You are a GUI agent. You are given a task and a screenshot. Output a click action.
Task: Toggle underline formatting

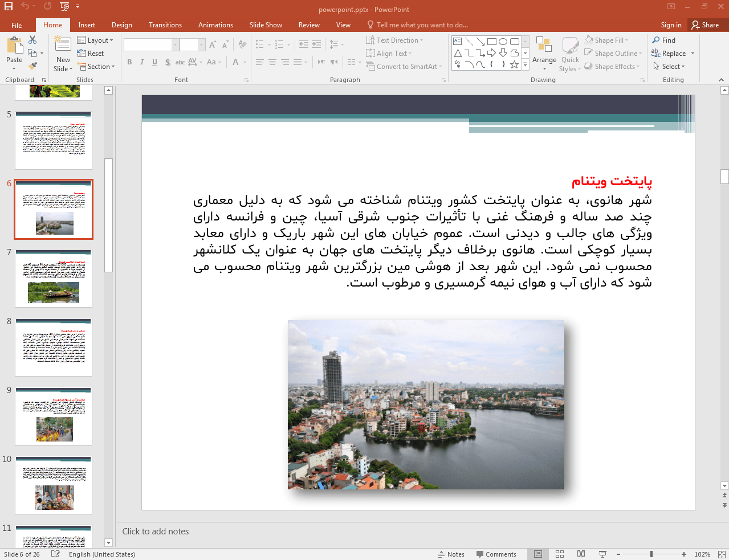click(x=154, y=62)
